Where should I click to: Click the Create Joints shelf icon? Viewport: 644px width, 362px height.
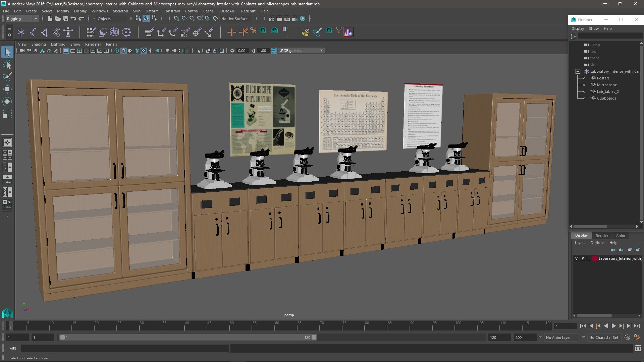(x=33, y=32)
